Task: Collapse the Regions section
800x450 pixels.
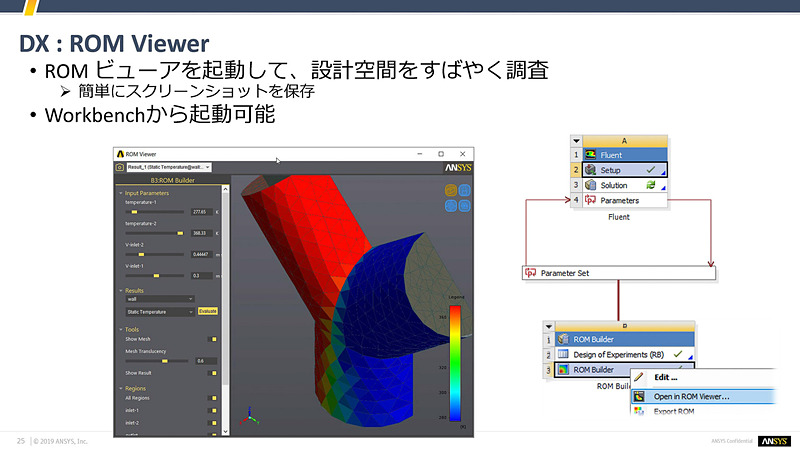Action: tap(121, 389)
